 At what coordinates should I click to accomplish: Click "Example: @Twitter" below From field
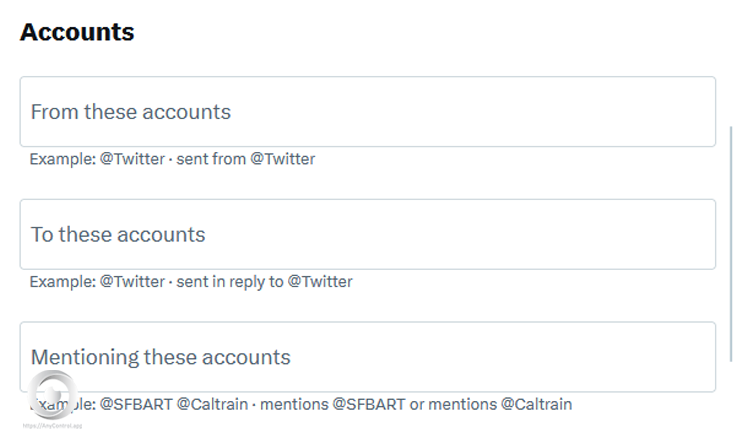97,159
